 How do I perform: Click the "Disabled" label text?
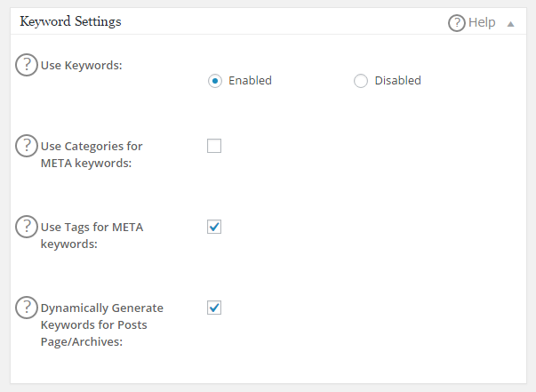397,81
